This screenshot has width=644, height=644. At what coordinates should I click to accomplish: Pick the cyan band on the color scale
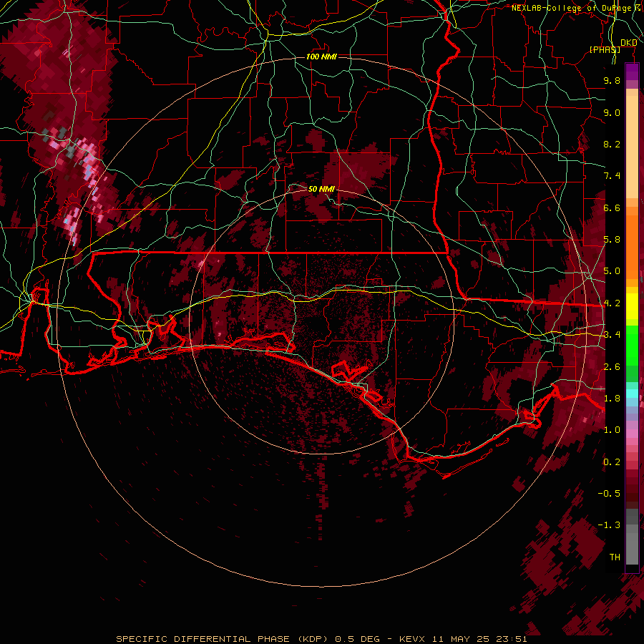pyautogui.click(x=632, y=394)
